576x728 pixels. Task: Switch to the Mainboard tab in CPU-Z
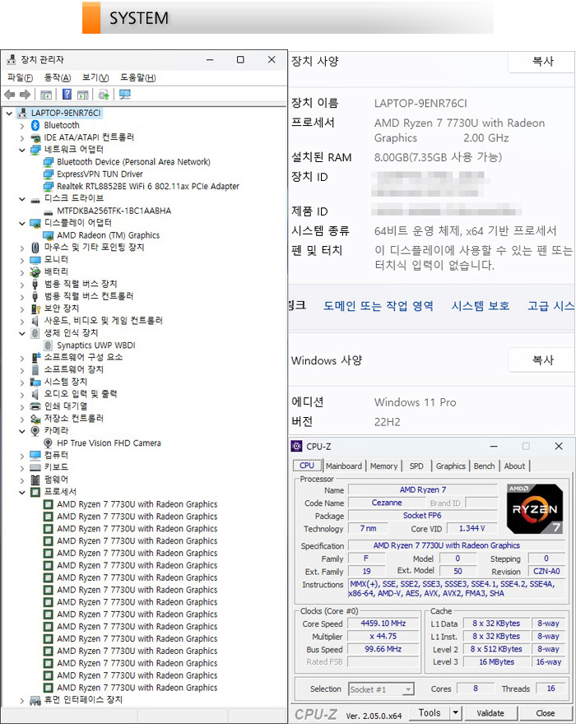(x=344, y=466)
